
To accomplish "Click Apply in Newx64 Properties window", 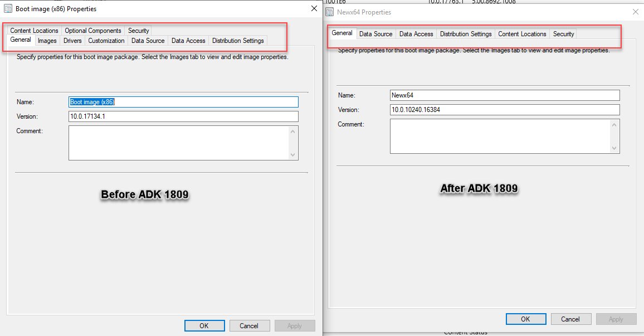I will [616, 319].
